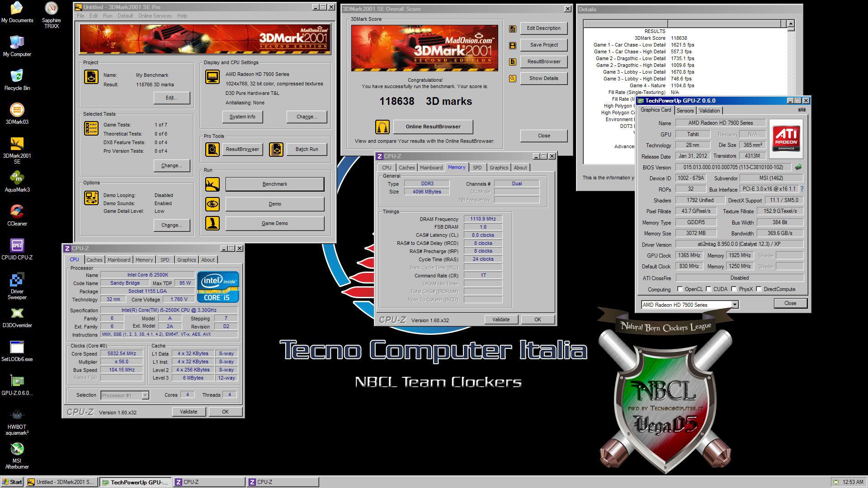Click the Details window scroll up arrow

(791, 23)
